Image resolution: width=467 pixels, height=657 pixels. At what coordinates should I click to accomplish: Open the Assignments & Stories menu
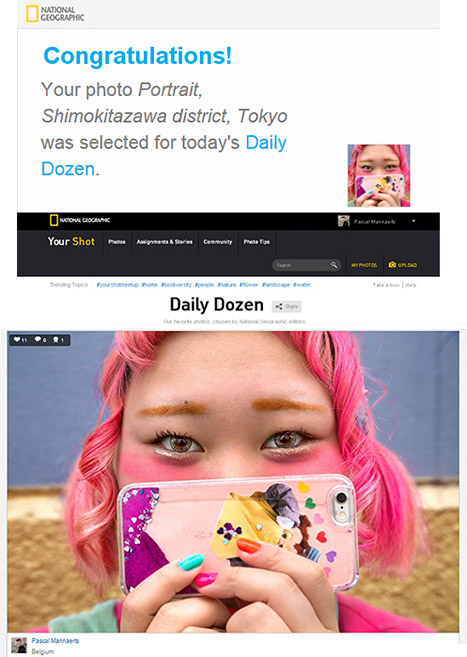click(165, 242)
